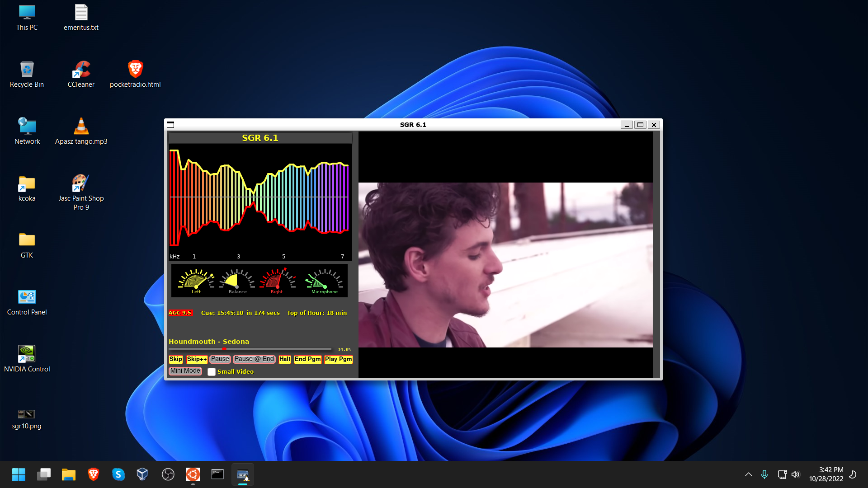Screen dimensions: 868x488
Task: Click the 34.0% progress value
Action: (x=344, y=349)
